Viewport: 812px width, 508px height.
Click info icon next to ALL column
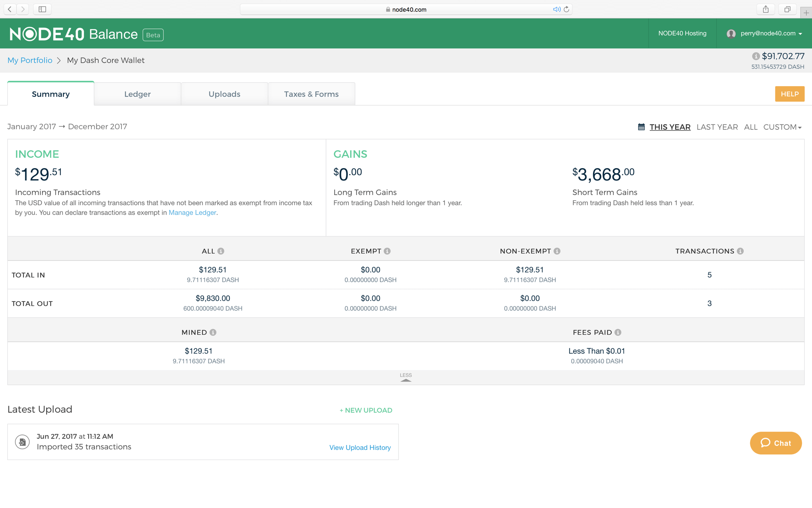221,251
